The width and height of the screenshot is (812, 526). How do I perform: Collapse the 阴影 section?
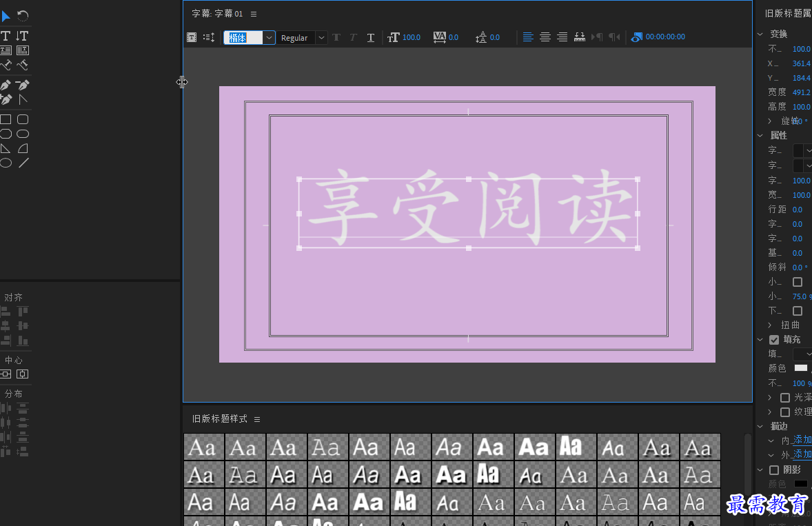pyautogui.click(x=760, y=470)
